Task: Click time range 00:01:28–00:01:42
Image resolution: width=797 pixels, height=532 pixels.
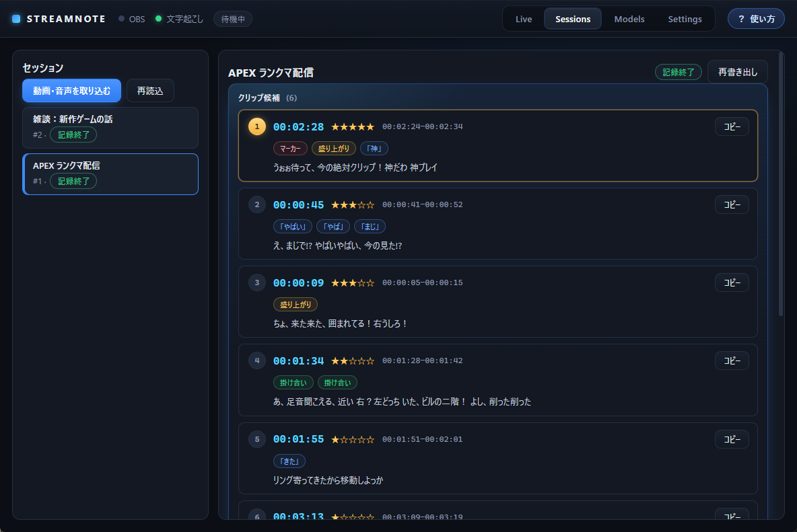Action: coord(422,360)
